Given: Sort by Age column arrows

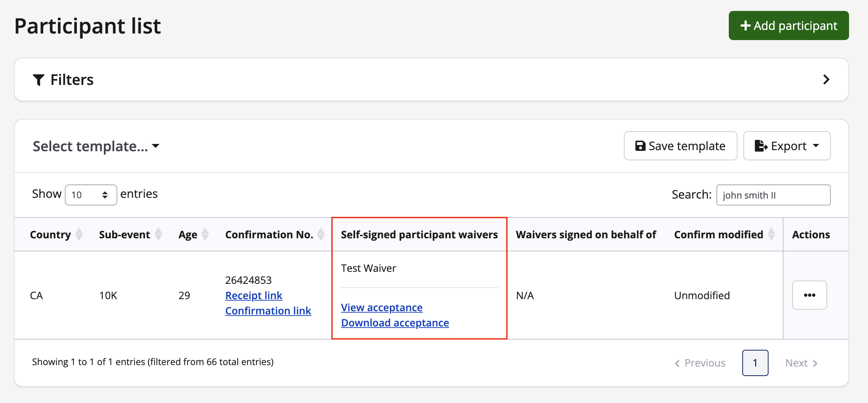Looking at the screenshot, I should pos(205,234).
